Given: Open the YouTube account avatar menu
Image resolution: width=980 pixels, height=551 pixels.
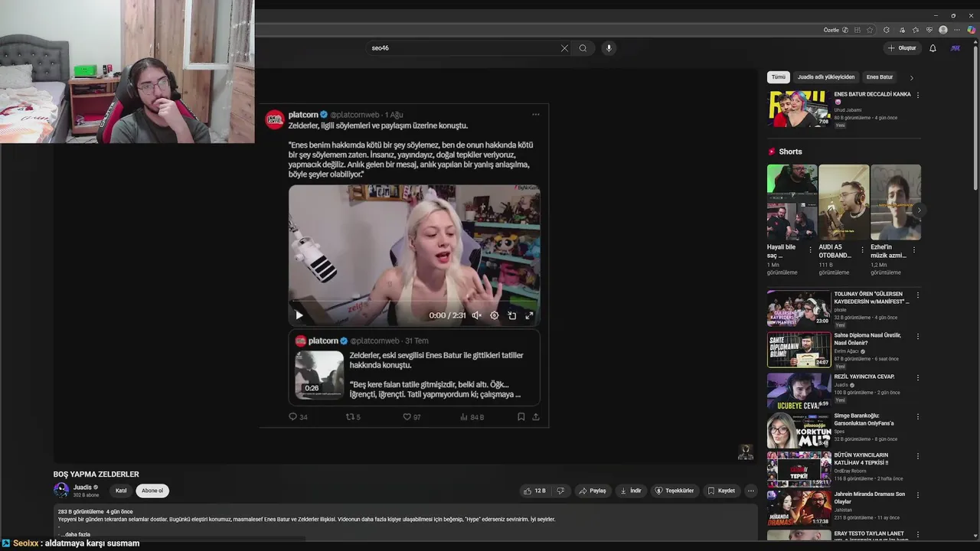Looking at the screenshot, I should tap(955, 48).
